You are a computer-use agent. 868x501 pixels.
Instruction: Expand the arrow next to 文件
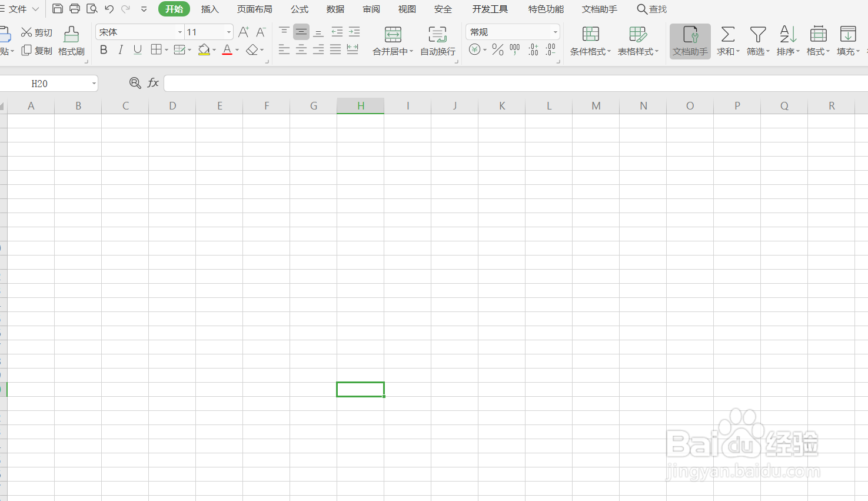coord(35,9)
